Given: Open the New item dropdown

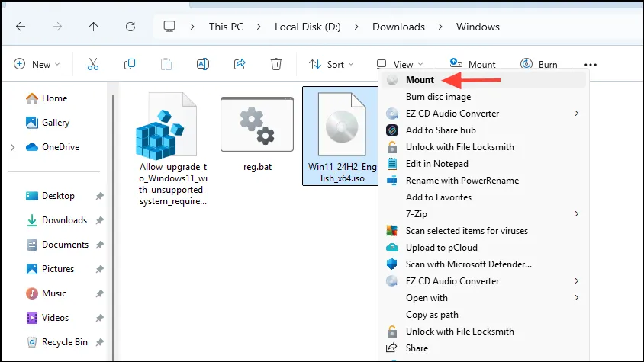Looking at the screenshot, I should pos(37,65).
